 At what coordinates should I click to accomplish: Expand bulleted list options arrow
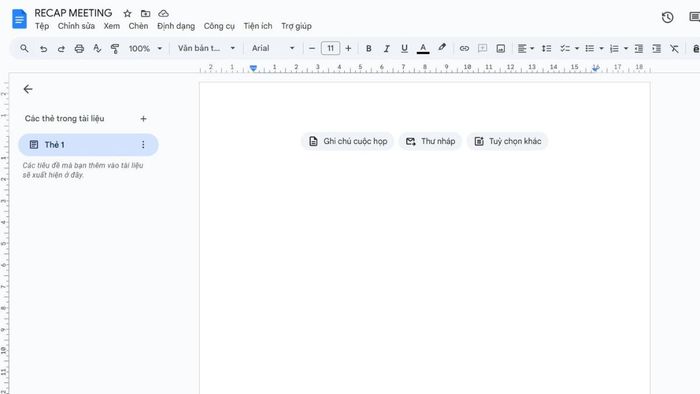601,49
